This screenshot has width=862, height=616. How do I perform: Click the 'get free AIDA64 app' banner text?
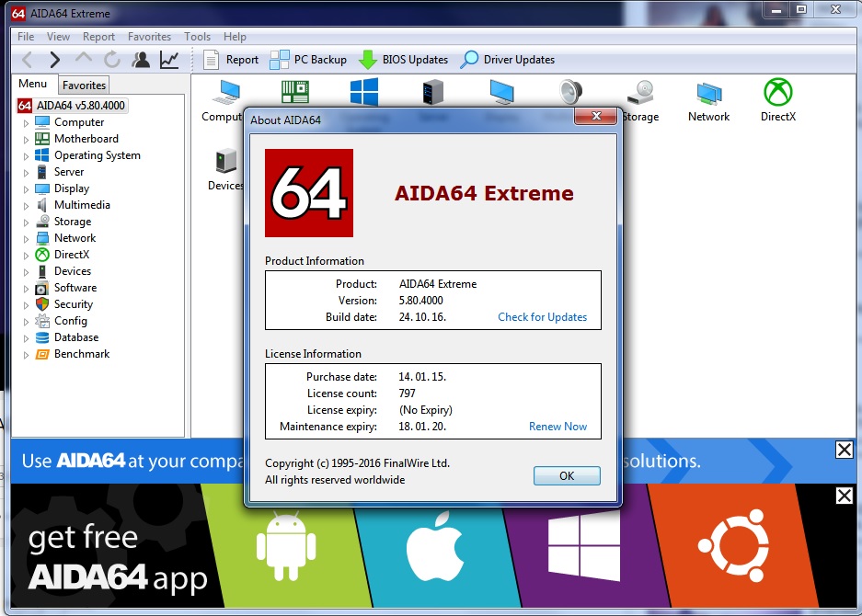pos(118,559)
